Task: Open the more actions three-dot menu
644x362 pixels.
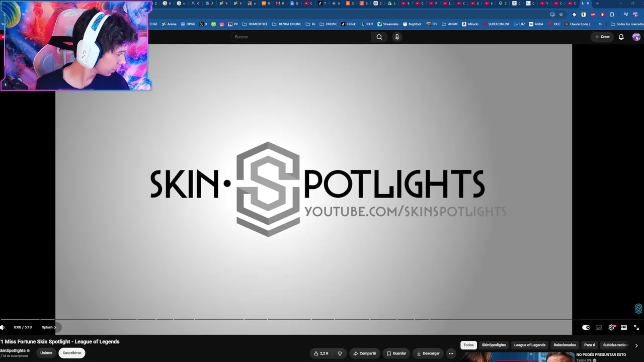Action: 451,353
